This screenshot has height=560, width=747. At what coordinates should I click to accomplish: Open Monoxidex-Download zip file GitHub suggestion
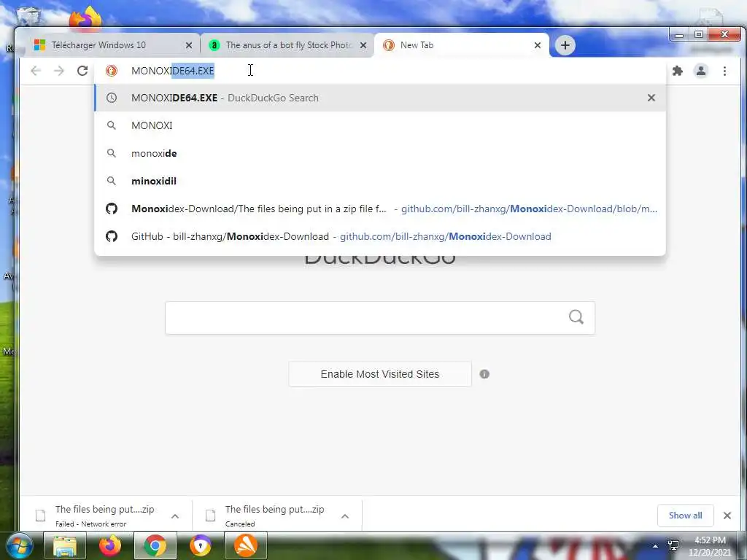coord(380,209)
